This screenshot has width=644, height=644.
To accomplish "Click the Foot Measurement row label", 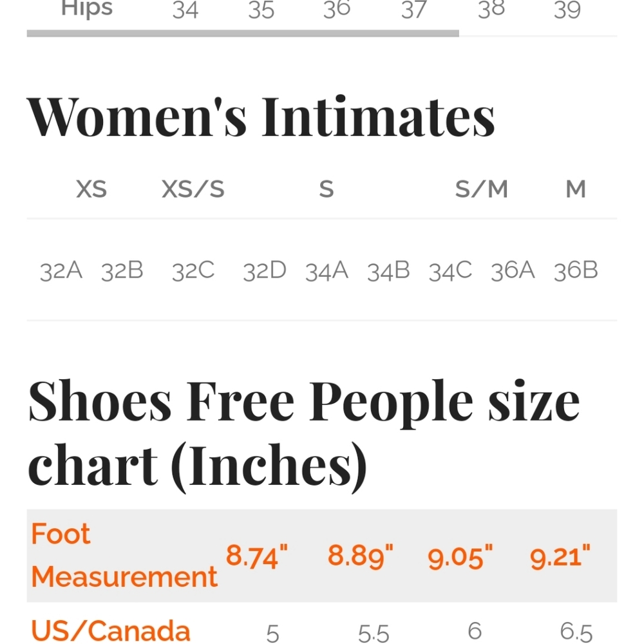I will [x=124, y=556].
